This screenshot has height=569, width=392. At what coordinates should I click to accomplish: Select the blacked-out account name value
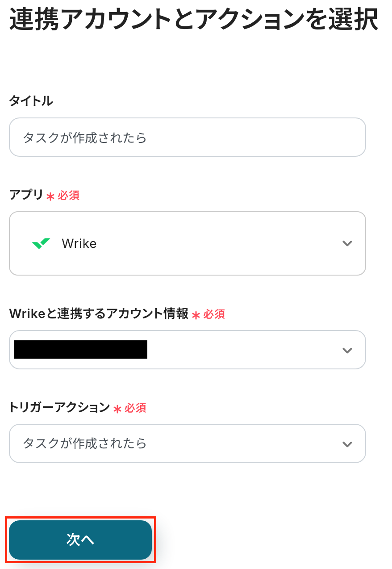pos(81,350)
